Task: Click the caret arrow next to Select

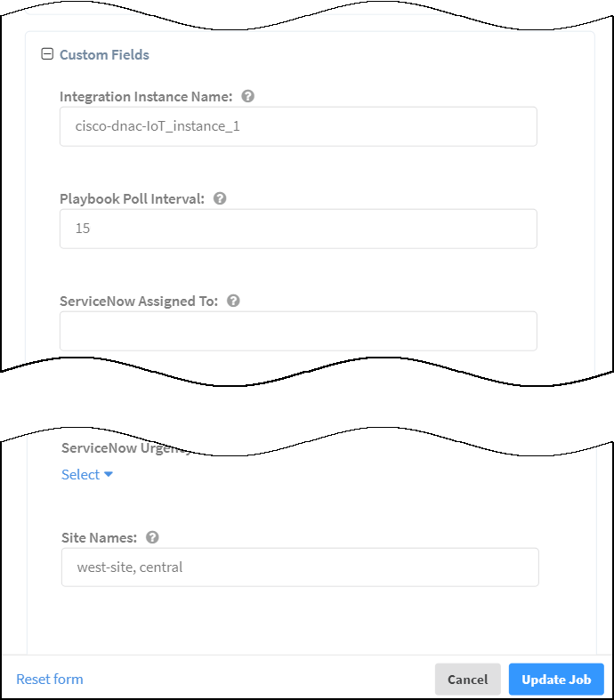Action: (109, 475)
